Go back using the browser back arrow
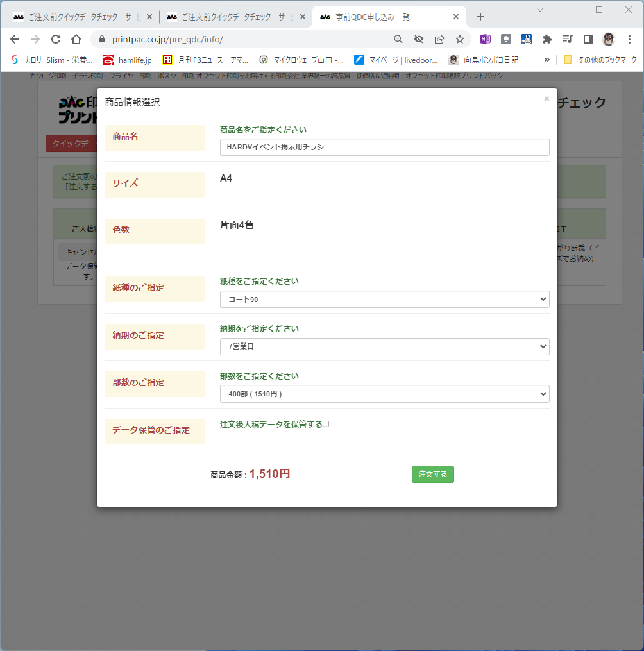Image resolution: width=644 pixels, height=651 pixels. (x=15, y=39)
